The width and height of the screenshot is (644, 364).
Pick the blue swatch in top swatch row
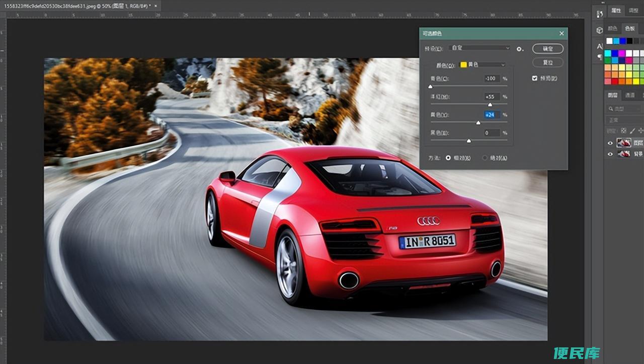pyautogui.click(x=622, y=41)
